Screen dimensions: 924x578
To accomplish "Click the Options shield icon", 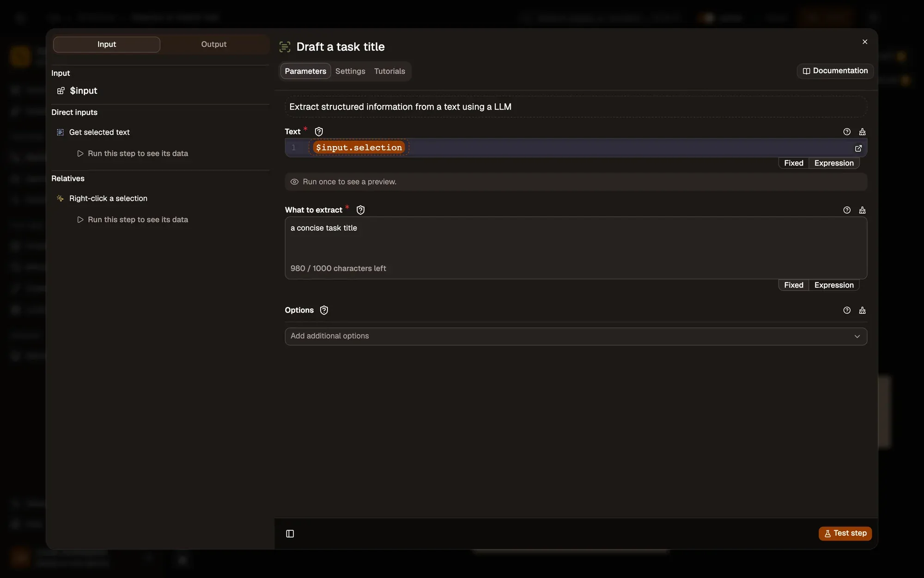I will click(324, 310).
